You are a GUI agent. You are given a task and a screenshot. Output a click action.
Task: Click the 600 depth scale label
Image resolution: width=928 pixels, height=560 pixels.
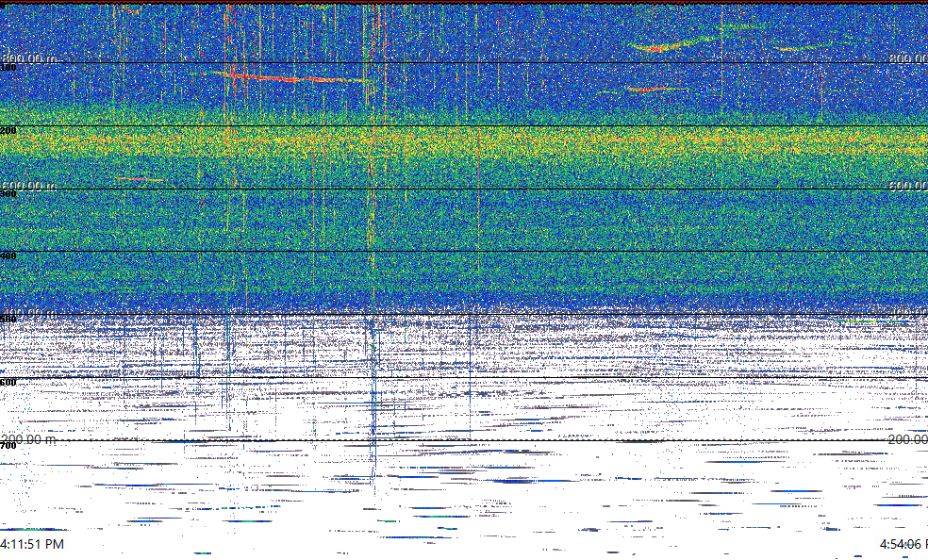(x=8, y=383)
